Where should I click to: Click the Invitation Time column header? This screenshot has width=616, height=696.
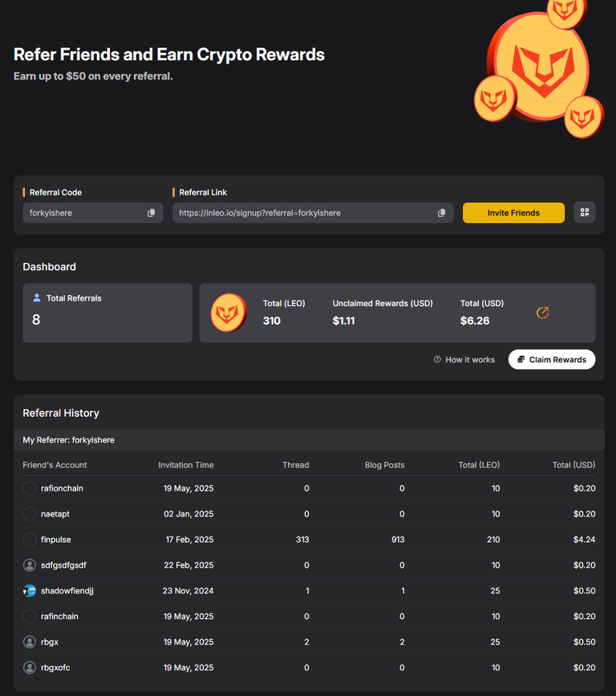185,465
